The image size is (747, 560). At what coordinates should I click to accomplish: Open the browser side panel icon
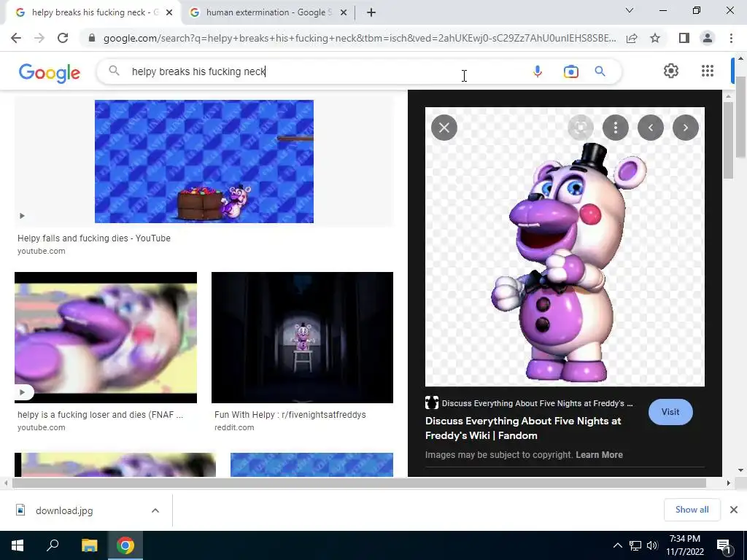(x=684, y=38)
